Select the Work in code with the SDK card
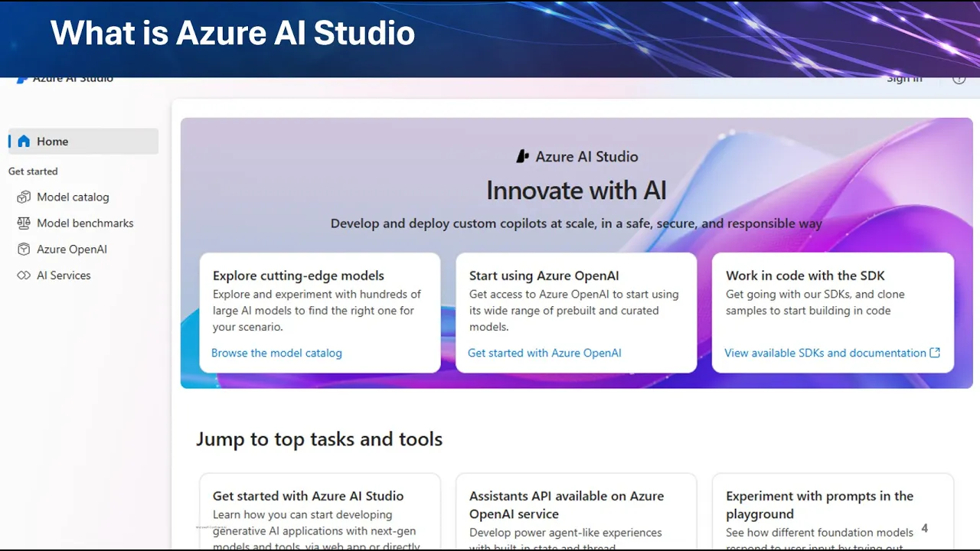 (x=833, y=302)
